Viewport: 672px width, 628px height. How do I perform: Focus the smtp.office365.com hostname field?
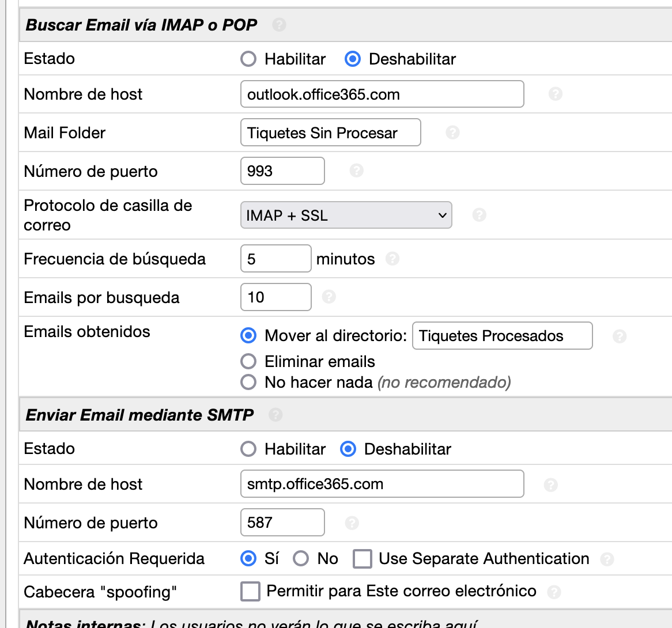click(382, 484)
